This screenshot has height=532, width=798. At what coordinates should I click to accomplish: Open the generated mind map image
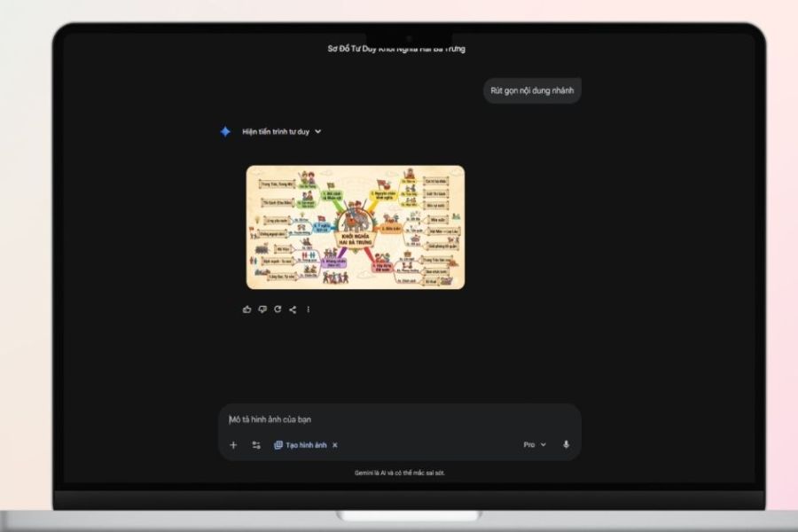click(355, 227)
